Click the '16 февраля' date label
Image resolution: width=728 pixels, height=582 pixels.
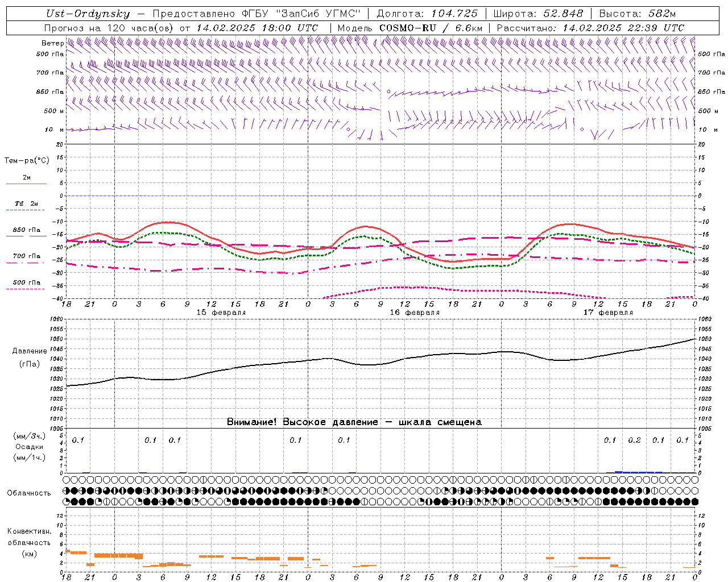415,313
